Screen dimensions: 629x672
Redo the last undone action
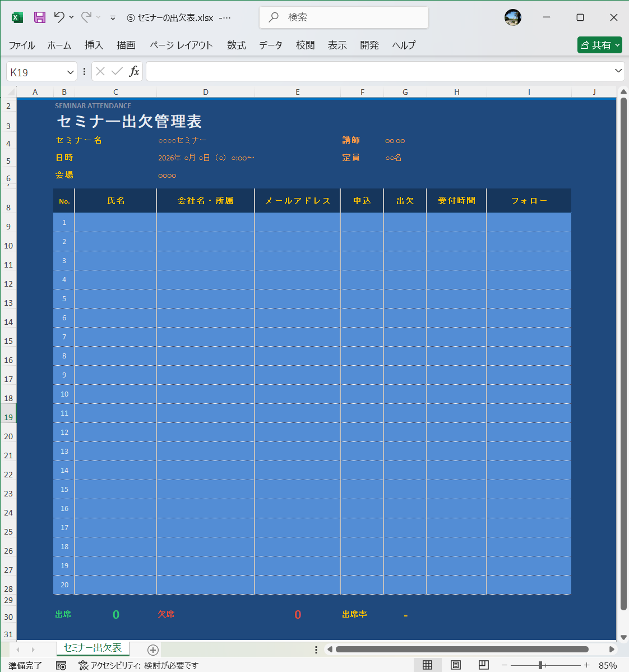click(x=87, y=17)
